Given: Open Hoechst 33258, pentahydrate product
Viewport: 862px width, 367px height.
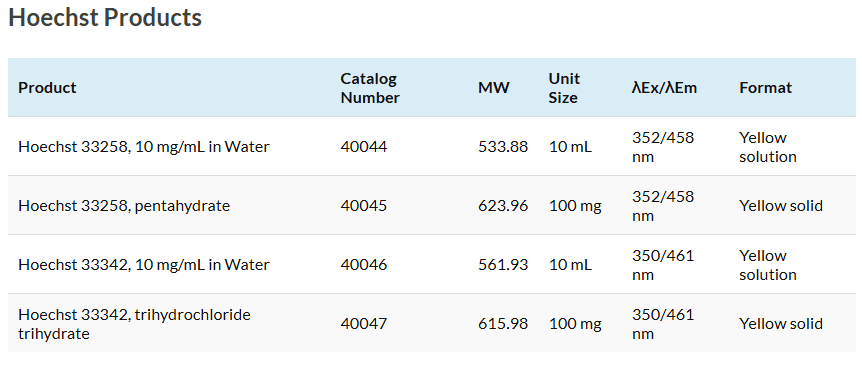Looking at the screenshot, I should pos(124,205).
